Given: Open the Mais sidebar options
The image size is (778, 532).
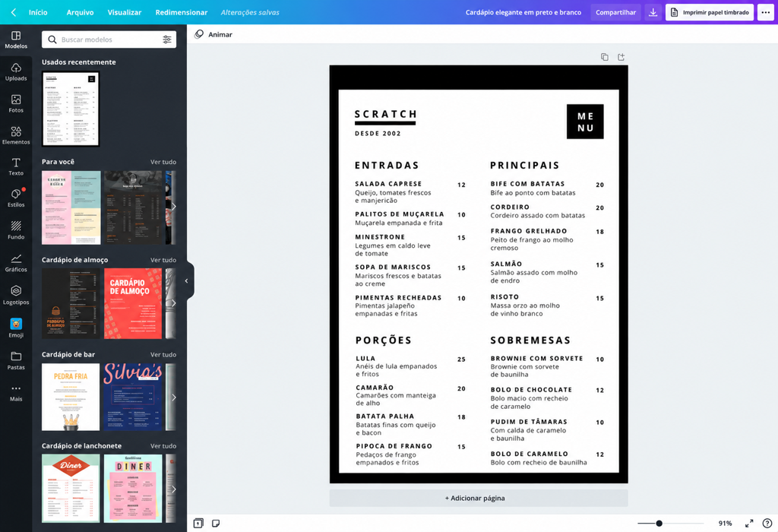Looking at the screenshot, I should click(x=16, y=393).
